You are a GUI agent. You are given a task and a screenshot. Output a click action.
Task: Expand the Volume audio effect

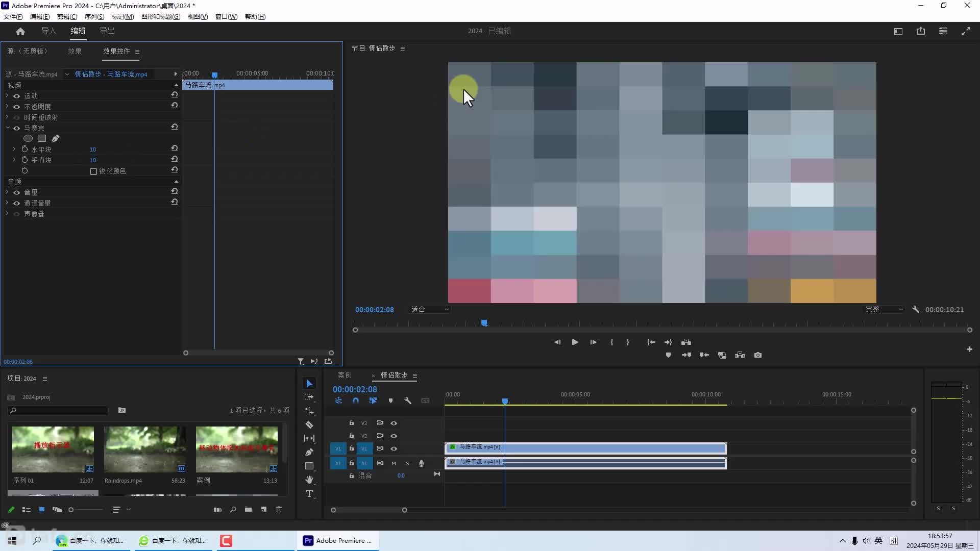(7, 192)
